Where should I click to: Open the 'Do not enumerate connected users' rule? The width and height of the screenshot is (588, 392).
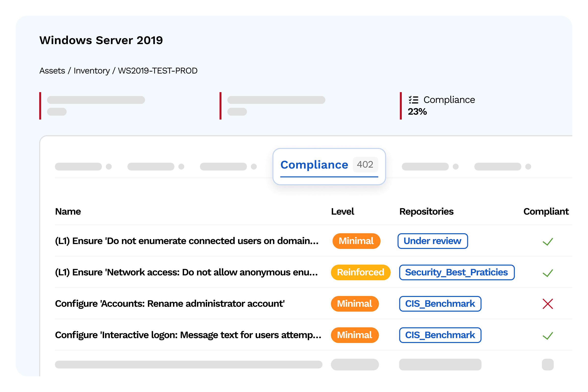pos(187,241)
